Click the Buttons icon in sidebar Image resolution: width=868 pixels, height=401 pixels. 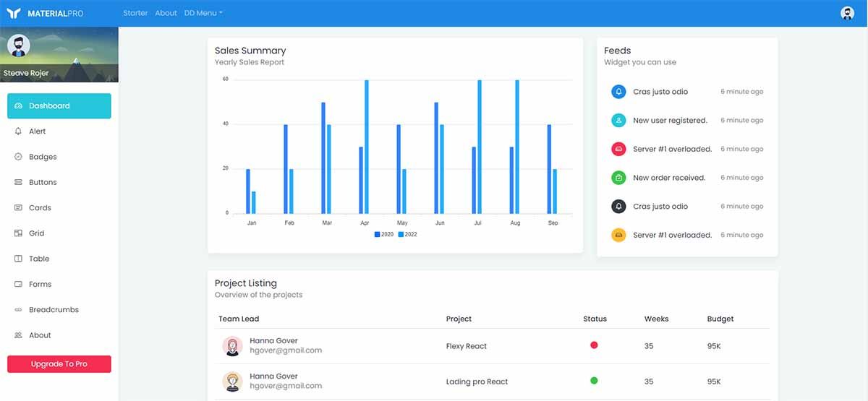point(18,182)
